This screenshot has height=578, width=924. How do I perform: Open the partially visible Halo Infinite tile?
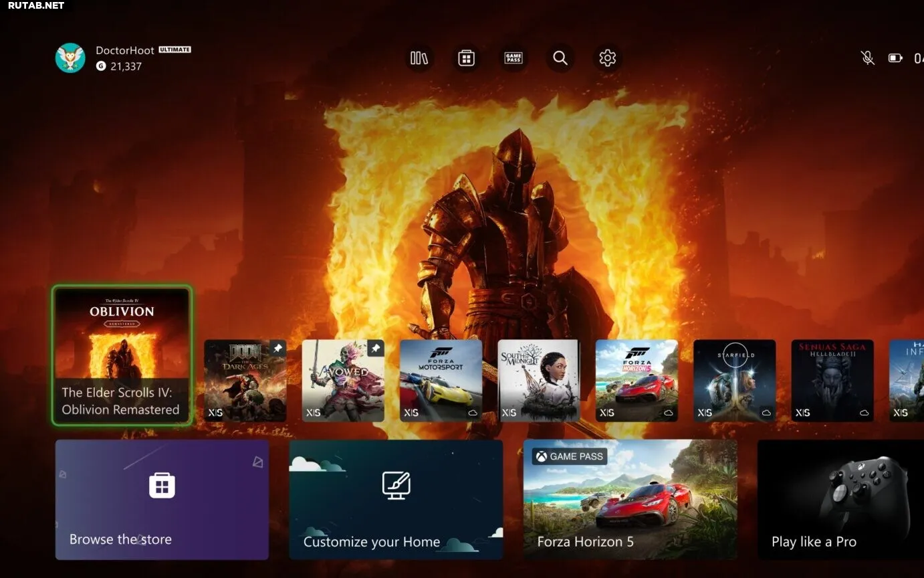tap(907, 381)
